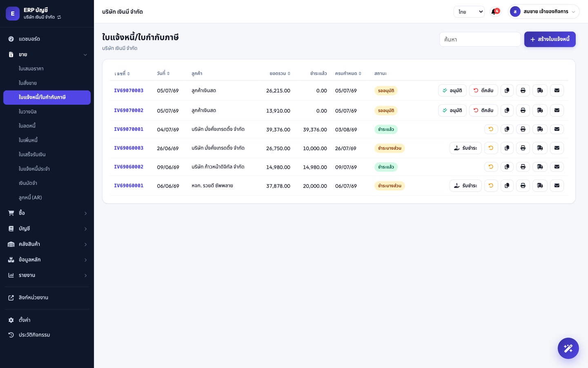Receive payment for IV69060003 via รับชำระ
Screen dimensions: 588x368
pyautogui.click(x=465, y=148)
